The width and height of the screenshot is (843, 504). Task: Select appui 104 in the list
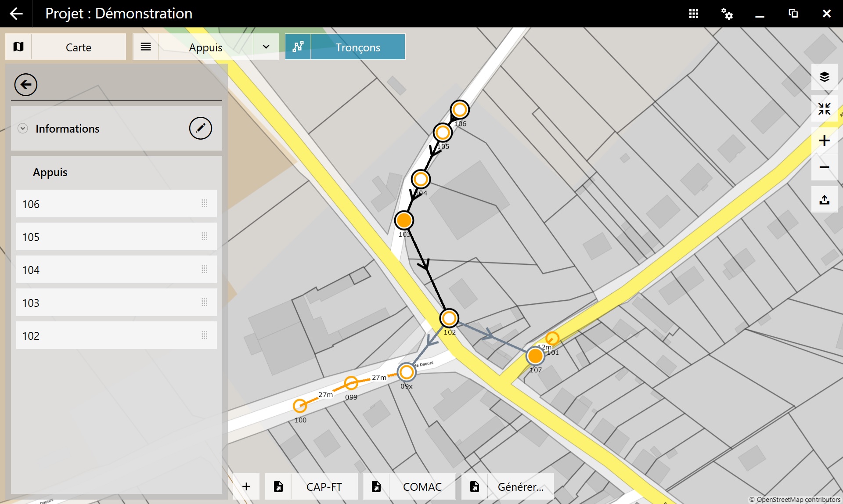pyautogui.click(x=116, y=270)
